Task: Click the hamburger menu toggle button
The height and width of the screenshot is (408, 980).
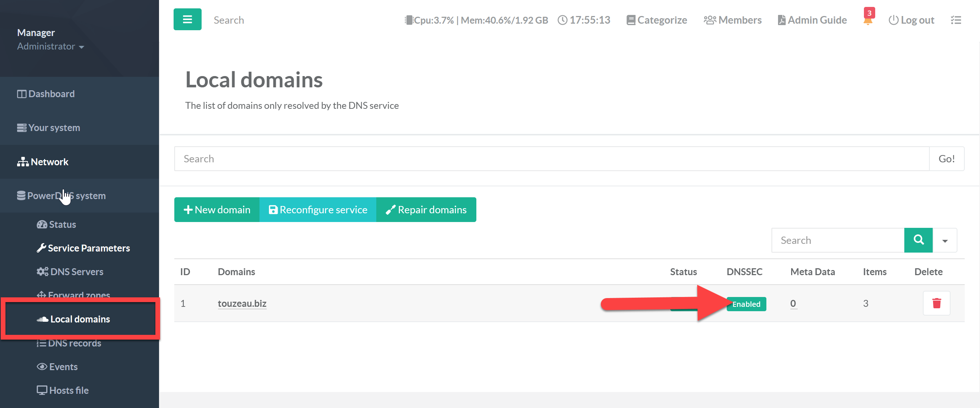Action: [x=187, y=19]
